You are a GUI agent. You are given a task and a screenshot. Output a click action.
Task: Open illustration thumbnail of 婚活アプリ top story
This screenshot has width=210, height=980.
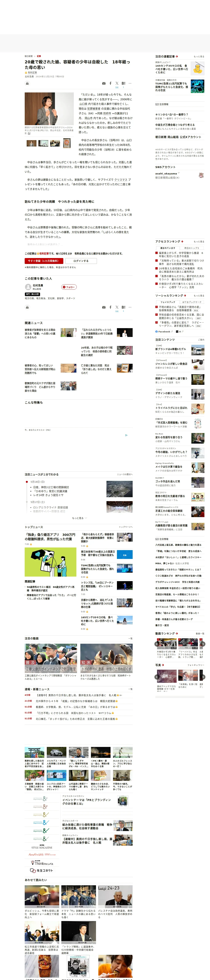point(51,562)
